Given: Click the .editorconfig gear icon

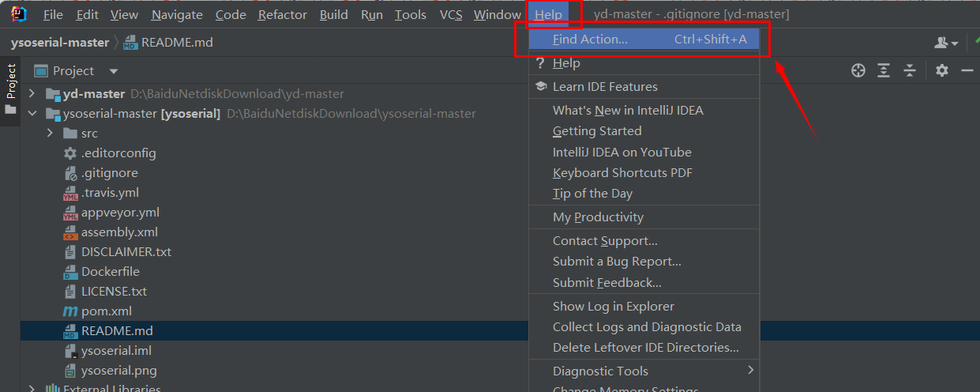Looking at the screenshot, I should [x=69, y=153].
